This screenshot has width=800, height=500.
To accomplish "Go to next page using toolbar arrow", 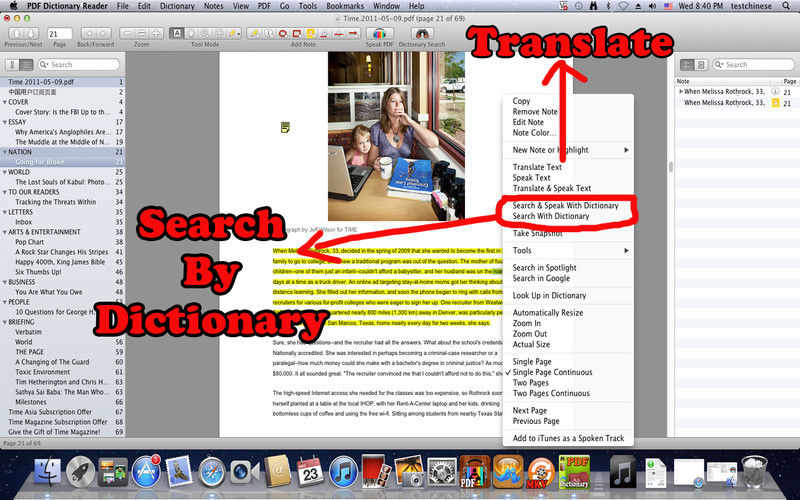I will (30, 34).
